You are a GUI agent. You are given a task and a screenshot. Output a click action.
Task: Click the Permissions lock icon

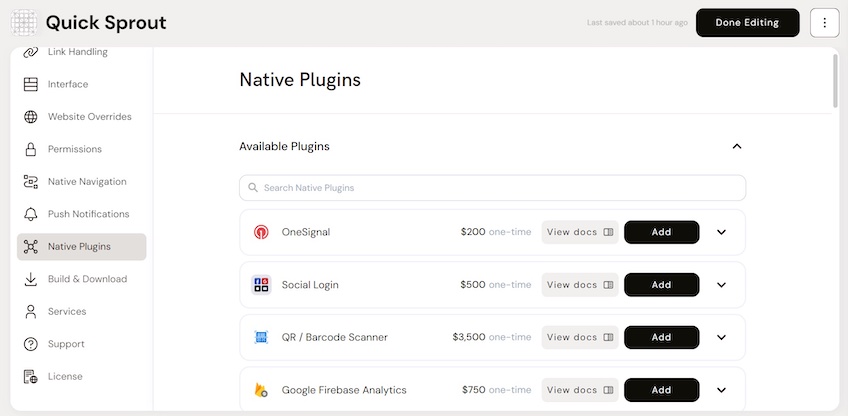point(31,149)
